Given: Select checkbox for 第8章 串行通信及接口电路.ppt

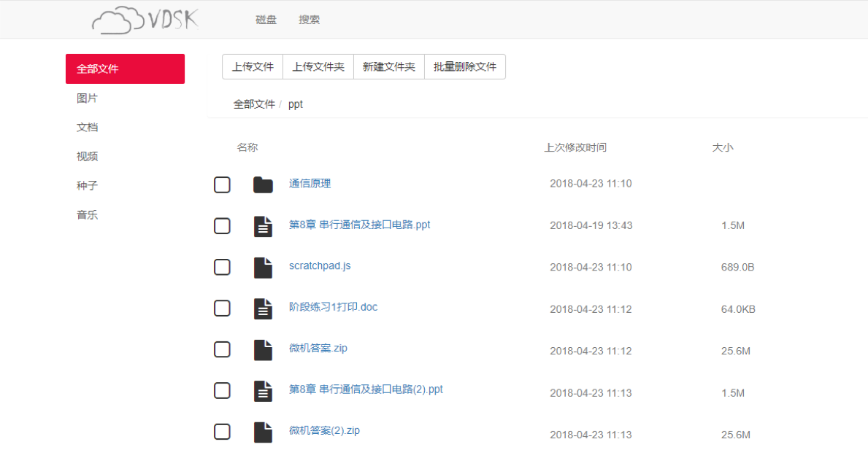Looking at the screenshot, I should pos(222,225).
